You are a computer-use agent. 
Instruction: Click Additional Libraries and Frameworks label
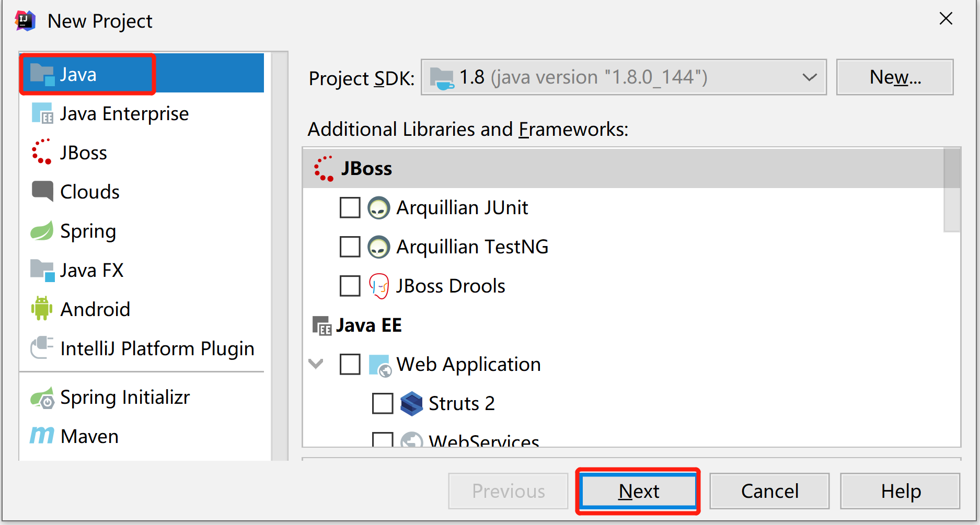(x=468, y=129)
